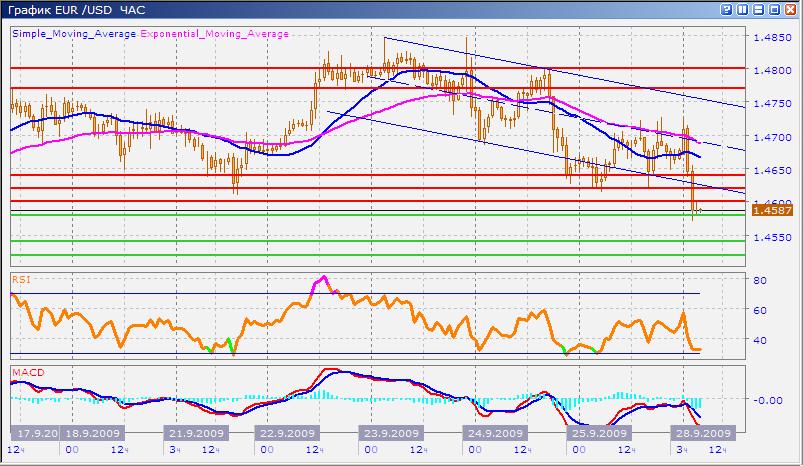Close the EUR/USD chart window
Image resolution: width=803 pixels, height=466 pixels.
pyautogui.click(x=791, y=9)
